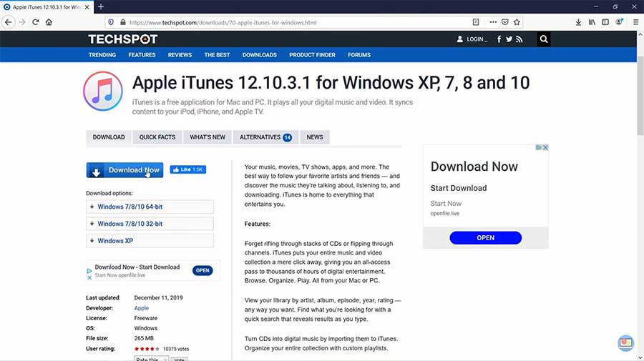The width and height of the screenshot is (644, 361).
Task: Choose the Windows XP download
Action: pos(150,241)
